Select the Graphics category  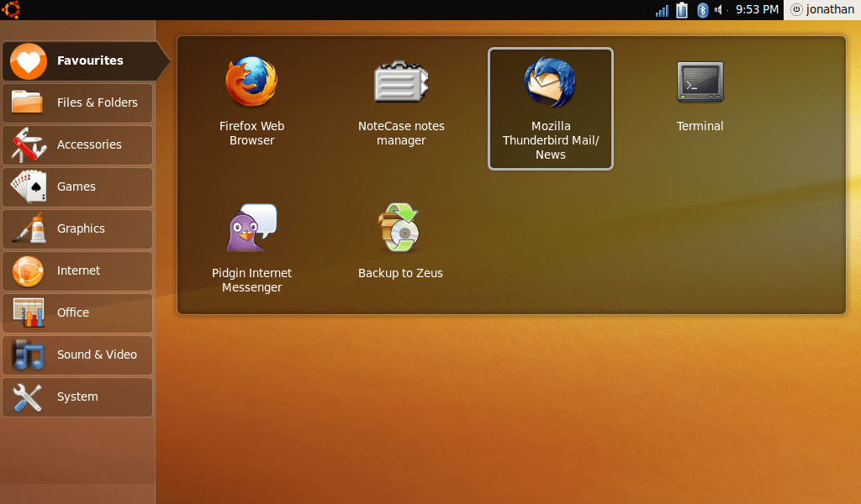pyautogui.click(x=77, y=228)
